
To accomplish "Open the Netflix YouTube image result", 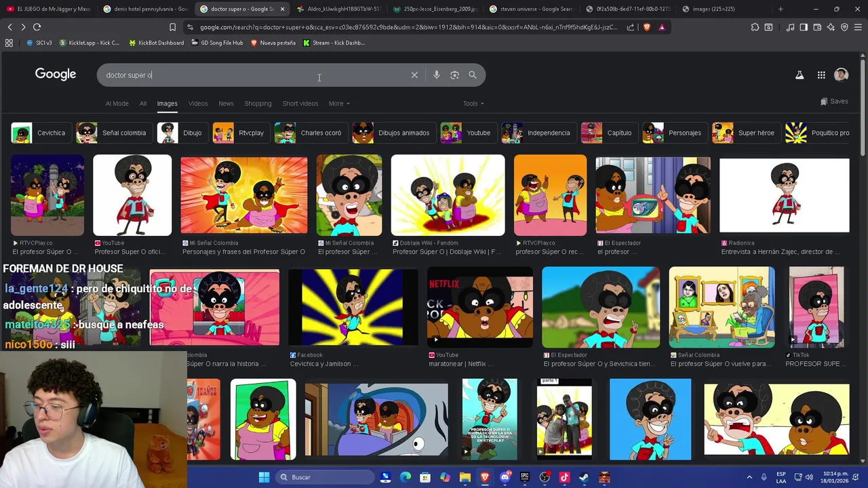I will (x=480, y=307).
